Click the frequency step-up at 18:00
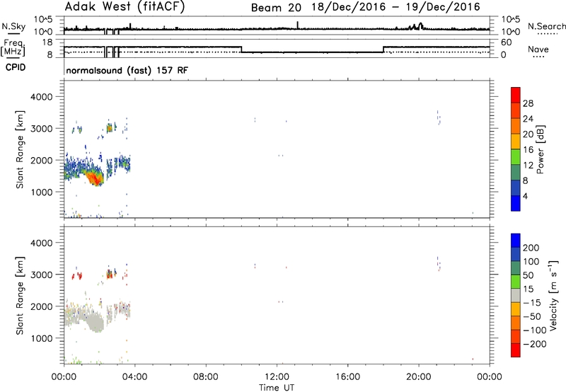This screenshot has width=566, height=392. (383, 50)
